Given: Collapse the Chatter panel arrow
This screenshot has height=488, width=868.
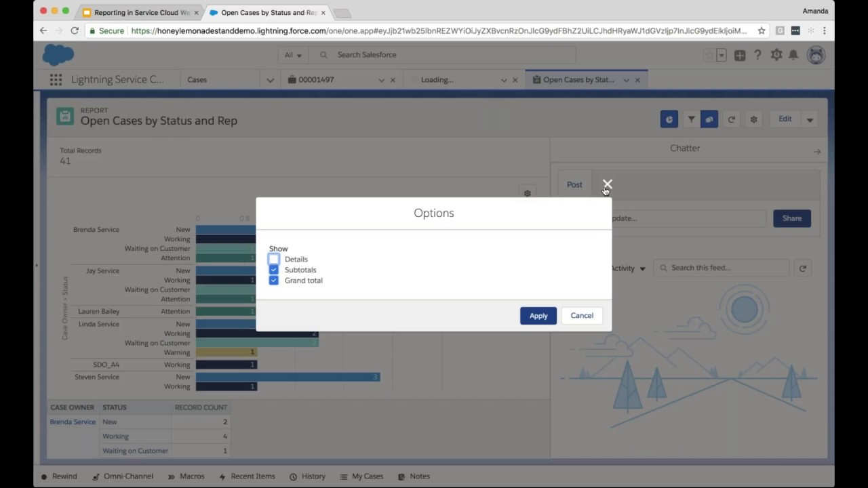Looking at the screenshot, I should pyautogui.click(x=816, y=152).
